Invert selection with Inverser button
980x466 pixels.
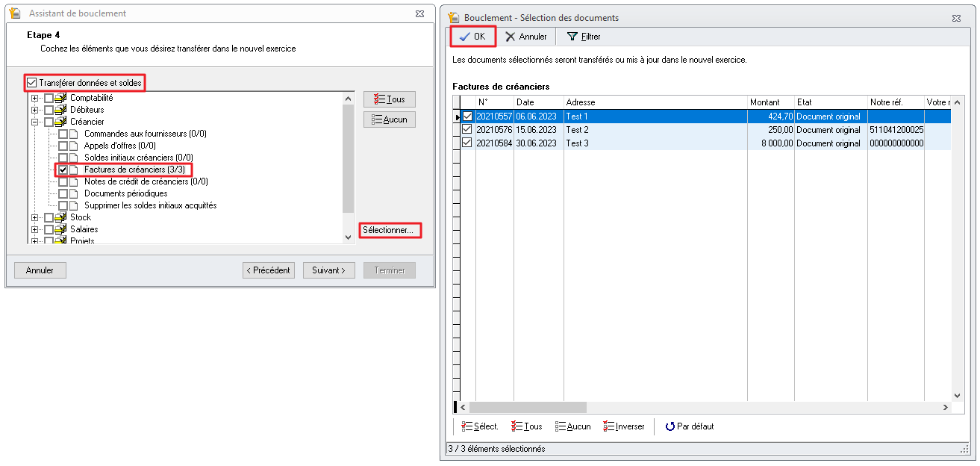click(624, 426)
